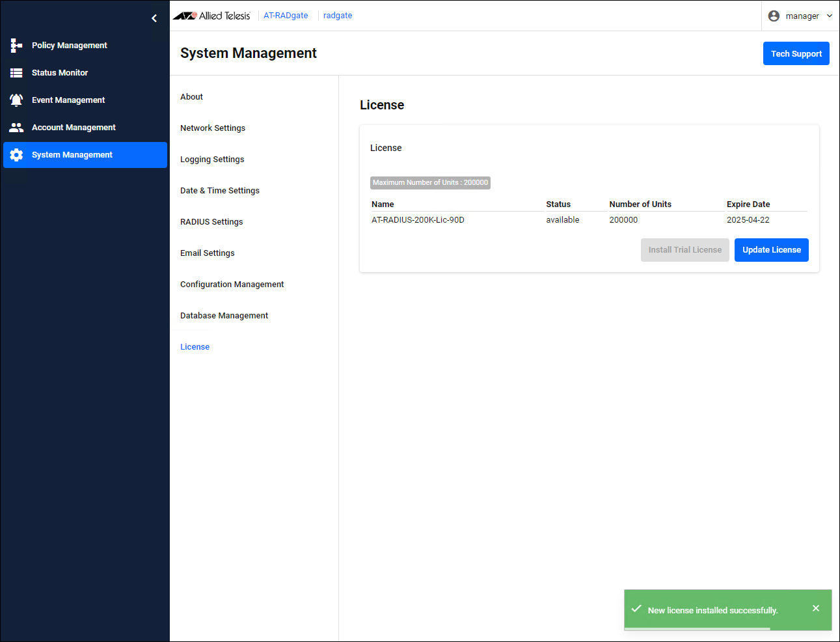The height and width of the screenshot is (642, 840).
Task: Click the Policy Management sidebar icon
Action: [x=16, y=46]
